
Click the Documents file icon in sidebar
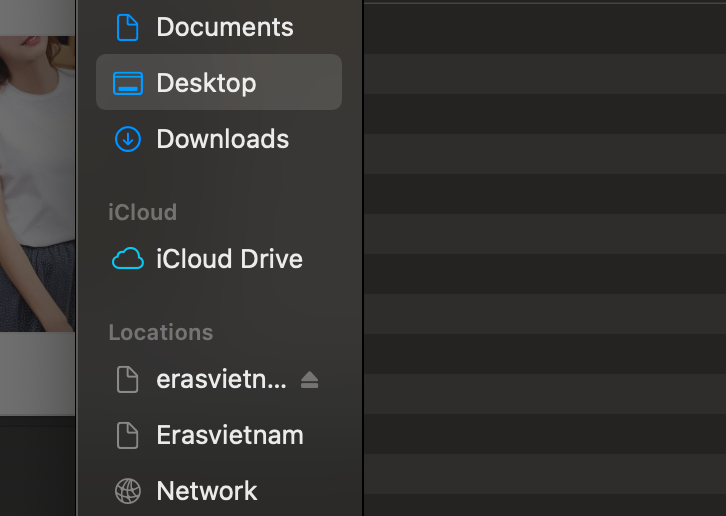127,27
